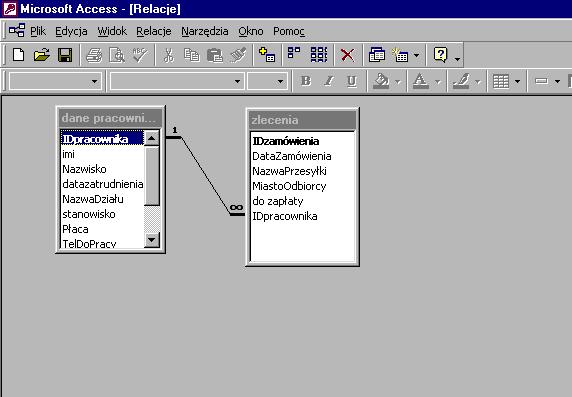Screen dimensions: 572x397
Task: Click Show All Relationships icon
Action: tap(319, 55)
